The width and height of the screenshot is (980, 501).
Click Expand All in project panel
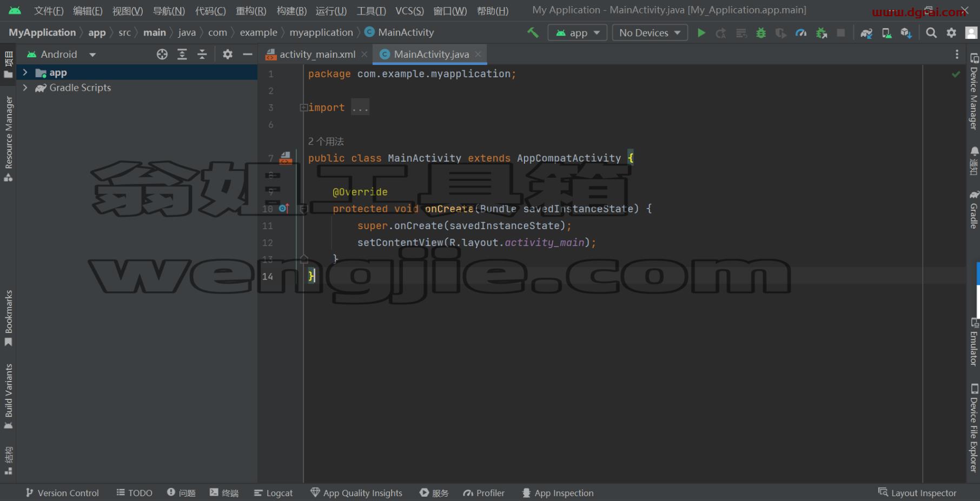pyautogui.click(x=182, y=54)
